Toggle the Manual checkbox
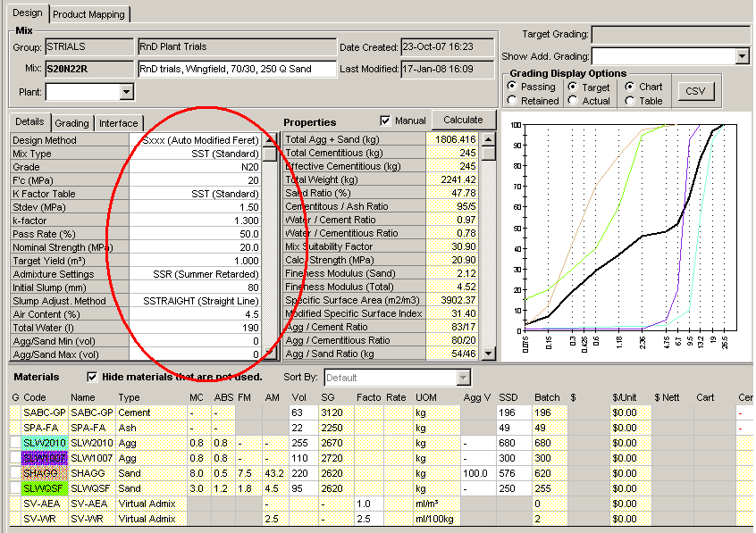 (x=386, y=121)
